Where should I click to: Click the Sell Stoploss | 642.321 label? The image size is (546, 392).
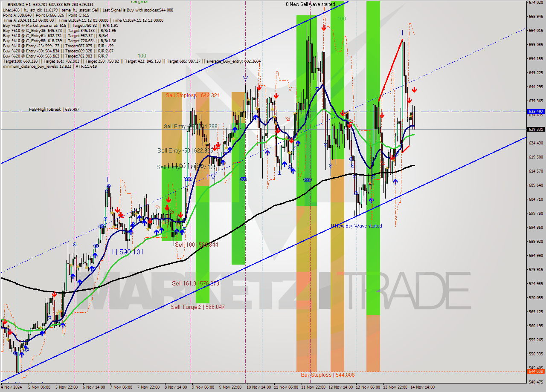point(193,95)
